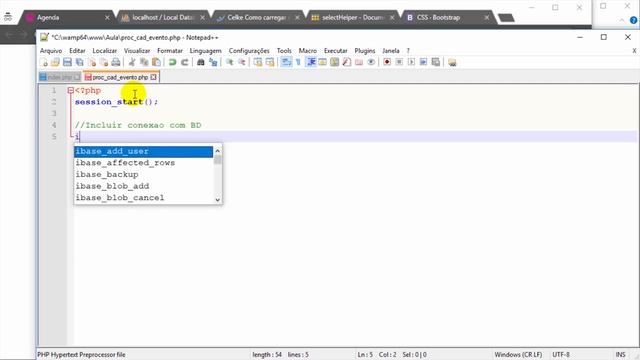
Task: Click UTF-8 encoding in status bar
Action: [561, 355]
